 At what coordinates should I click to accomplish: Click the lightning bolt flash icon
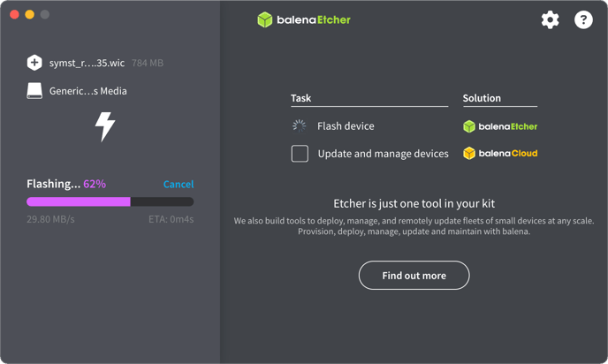tap(105, 126)
